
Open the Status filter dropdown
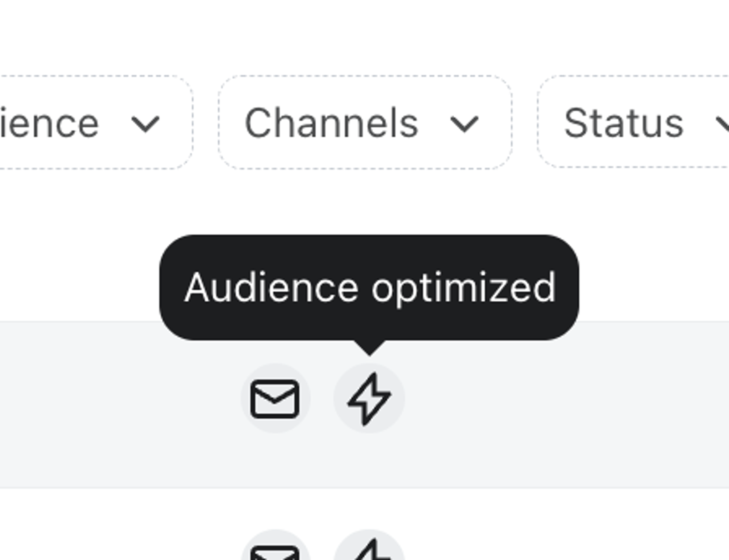click(x=633, y=122)
